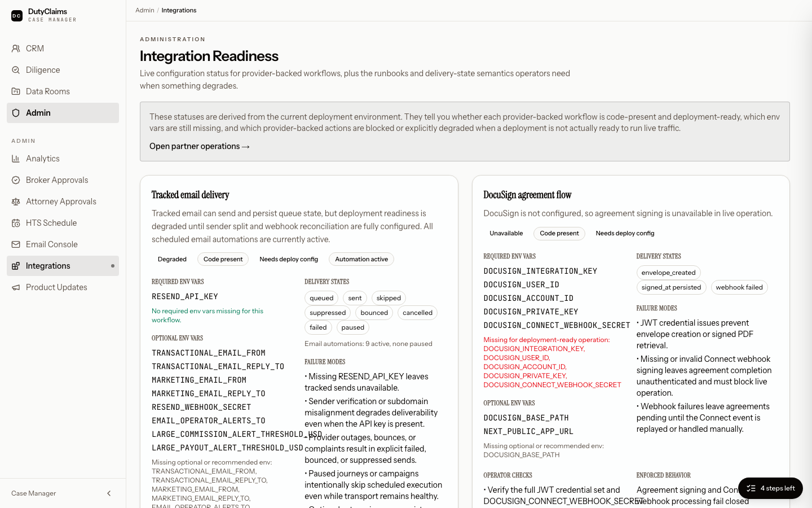Click the queued delivery state chip
The width and height of the screenshot is (812, 508).
click(x=321, y=298)
